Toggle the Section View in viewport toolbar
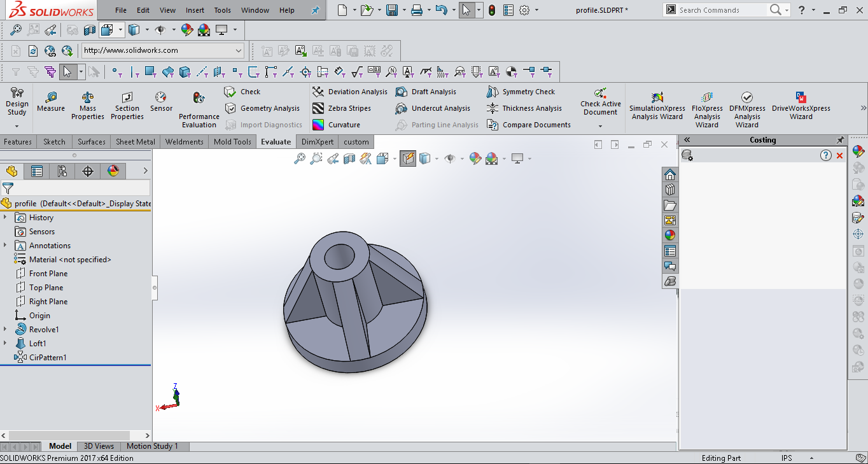 [x=349, y=158]
